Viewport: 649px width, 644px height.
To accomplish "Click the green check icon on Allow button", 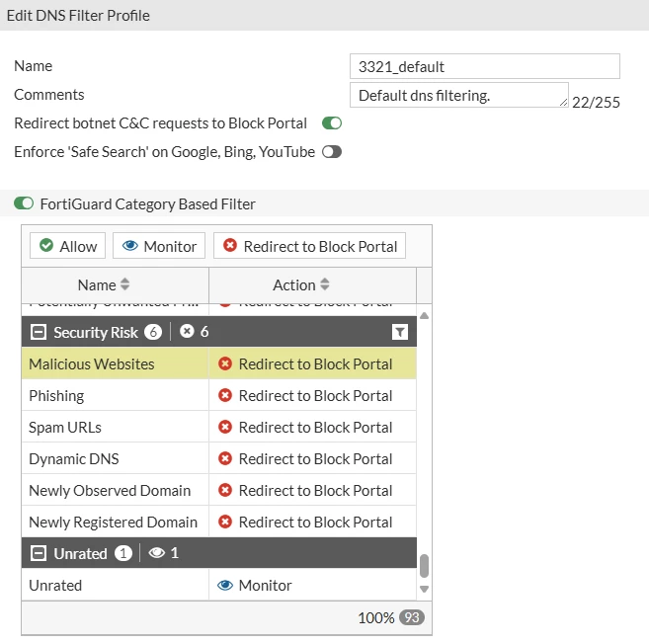I will 46,245.
